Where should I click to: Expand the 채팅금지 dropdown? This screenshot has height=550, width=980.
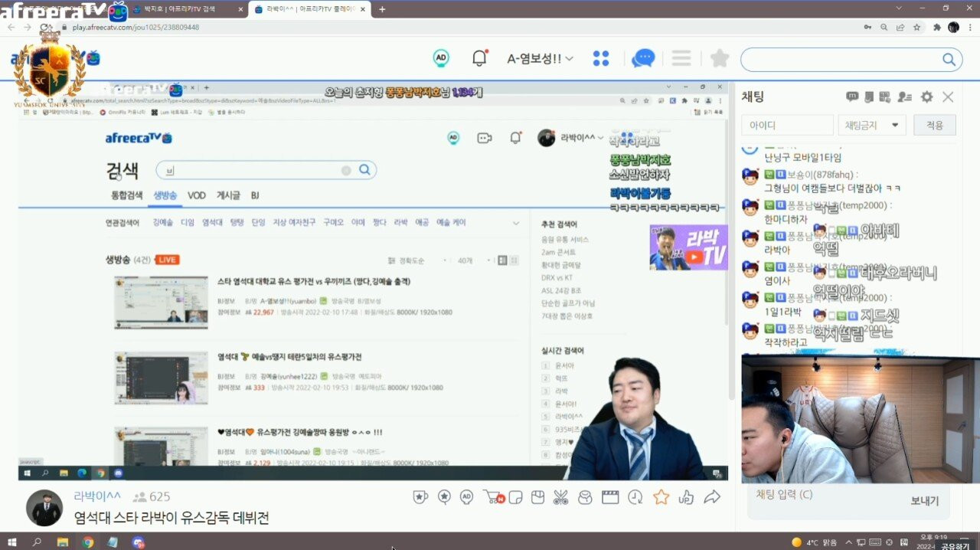[872, 125]
